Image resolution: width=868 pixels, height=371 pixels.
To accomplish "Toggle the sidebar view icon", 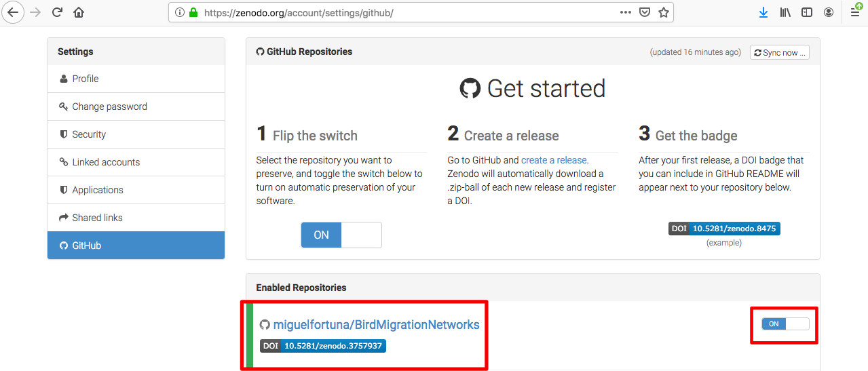I will 807,12.
